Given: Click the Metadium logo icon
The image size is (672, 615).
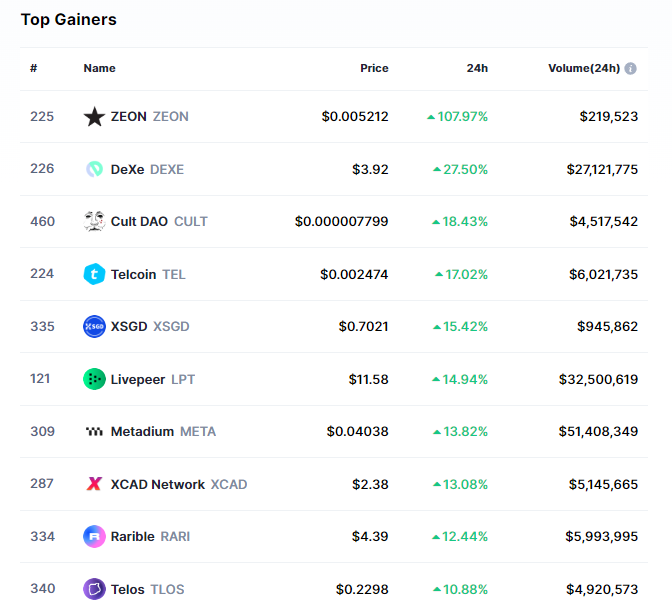Looking at the screenshot, I should tap(94, 432).
